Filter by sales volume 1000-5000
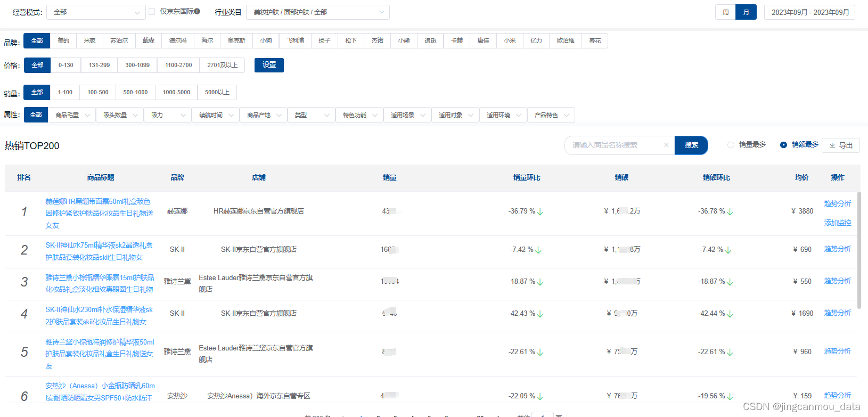868x417 pixels. pos(176,92)
